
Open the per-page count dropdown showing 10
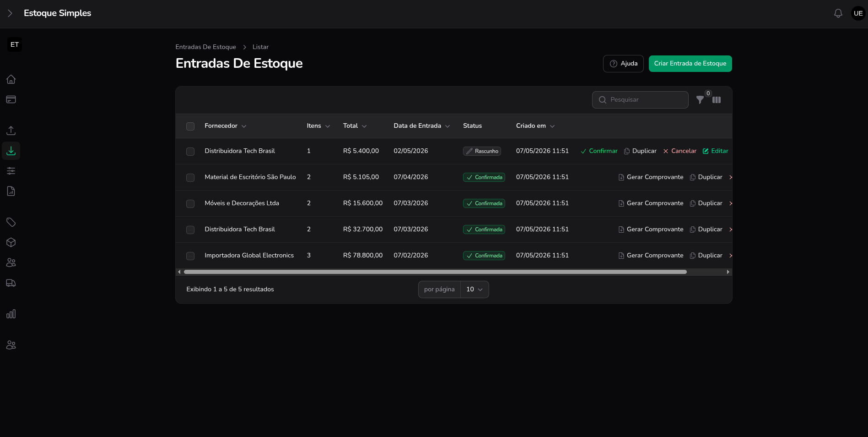click(x=474, y=290)
